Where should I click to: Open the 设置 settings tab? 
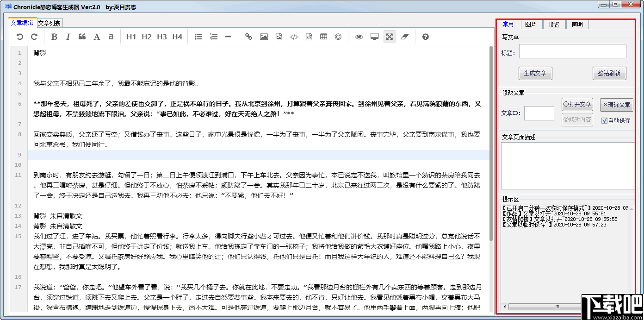click(554, 25)
